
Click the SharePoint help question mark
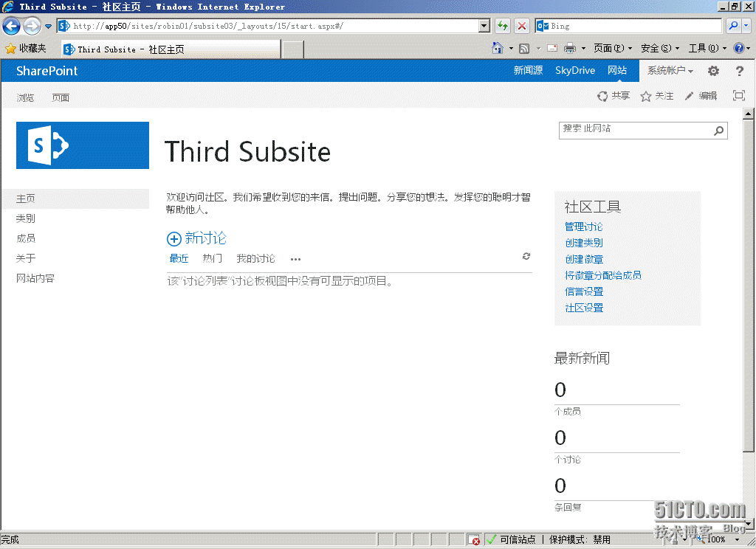[x=740, y=71]
